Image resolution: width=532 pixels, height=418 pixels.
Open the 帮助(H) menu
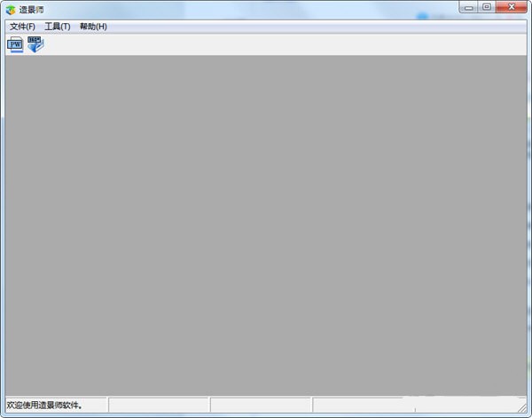tap(93, 27)
